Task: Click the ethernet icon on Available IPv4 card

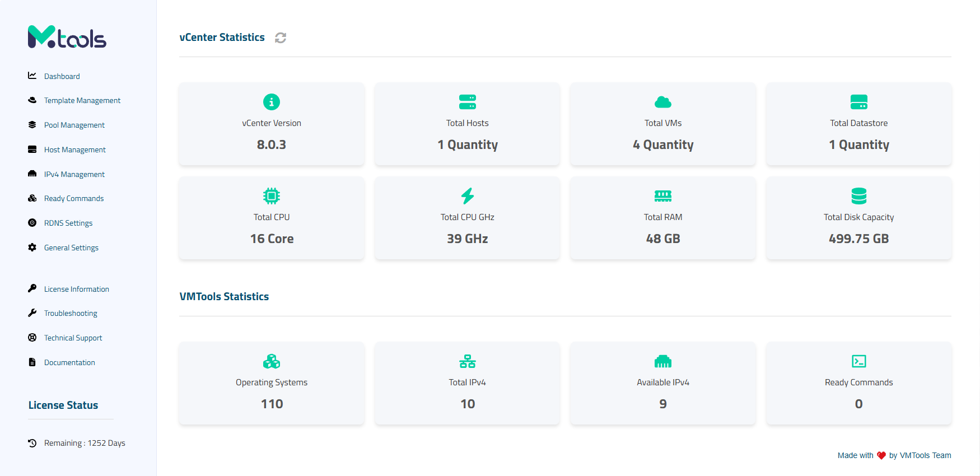Action: [x=663, y=361]
